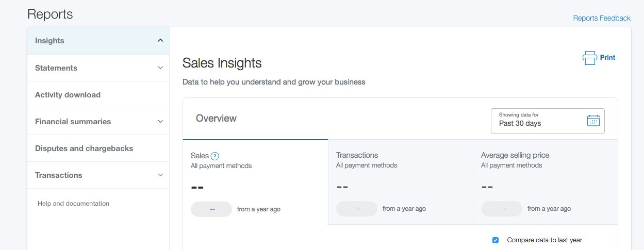Expand the Financial summaries chevron
This screenshot has width=644, height=250.
coord(160,122)
